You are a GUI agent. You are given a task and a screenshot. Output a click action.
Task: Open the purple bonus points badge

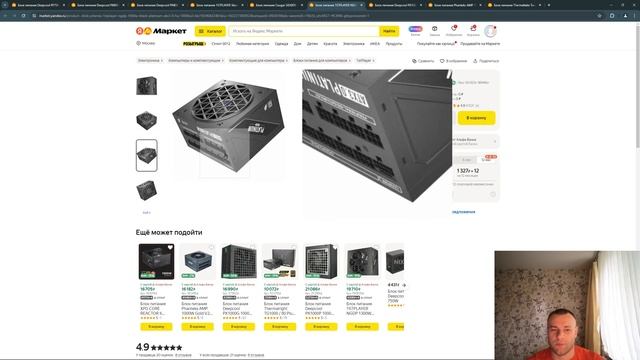[x=416, y=29]
